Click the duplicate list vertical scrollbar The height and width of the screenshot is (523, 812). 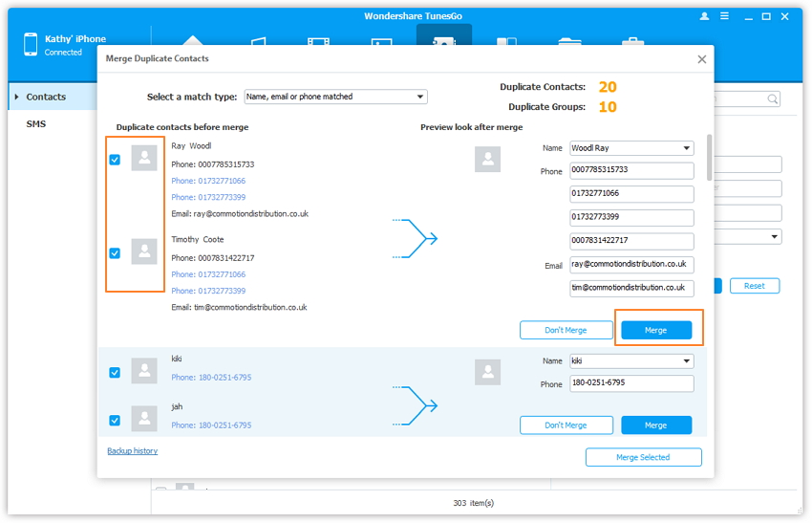pyautogui.click(x=709, y=158)
